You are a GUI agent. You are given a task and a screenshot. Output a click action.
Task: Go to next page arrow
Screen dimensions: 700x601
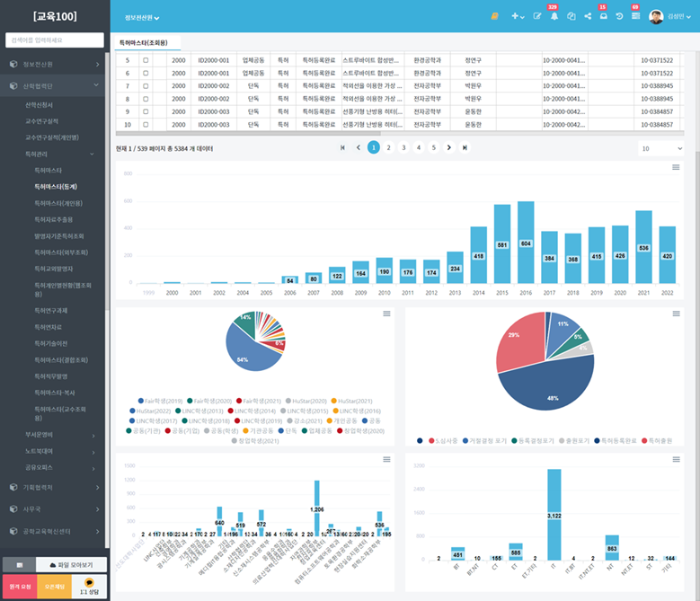(x=449, y=147)
